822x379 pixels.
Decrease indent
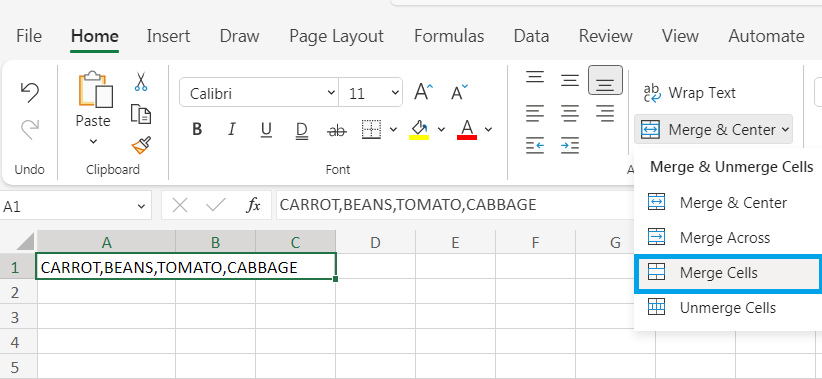535,145
